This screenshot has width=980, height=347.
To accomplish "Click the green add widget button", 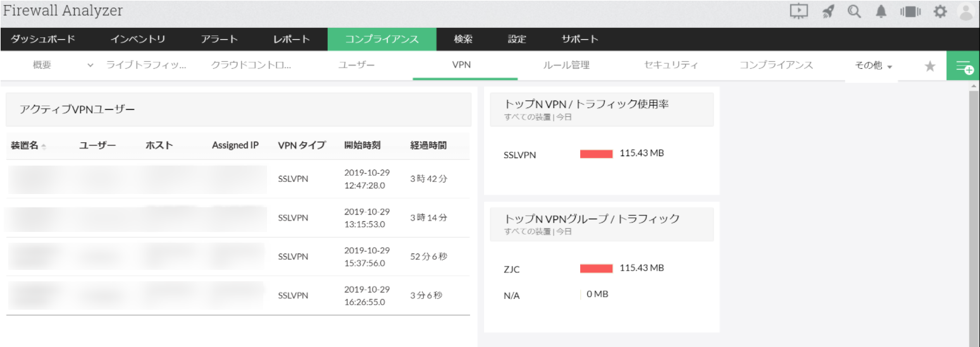I will [963, 66].
